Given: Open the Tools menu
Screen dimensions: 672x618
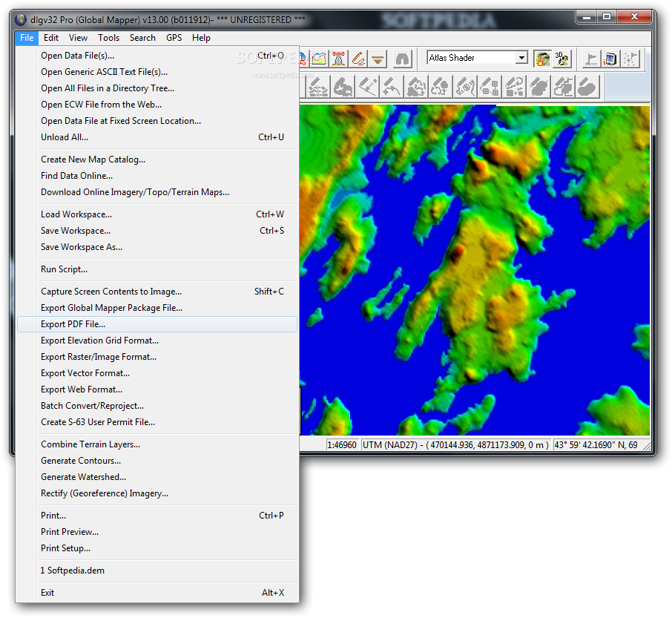Looking at the screenshot, I should [108, 38].
